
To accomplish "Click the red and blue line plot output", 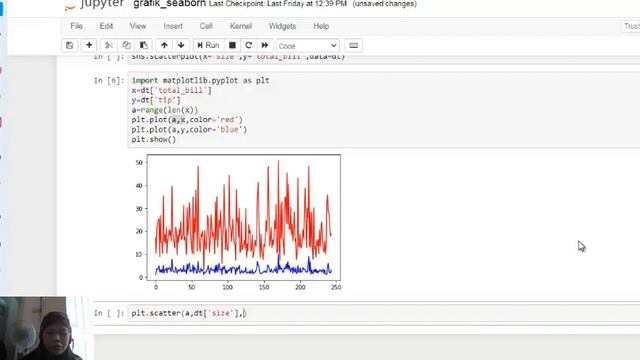I will pos(237,222).
